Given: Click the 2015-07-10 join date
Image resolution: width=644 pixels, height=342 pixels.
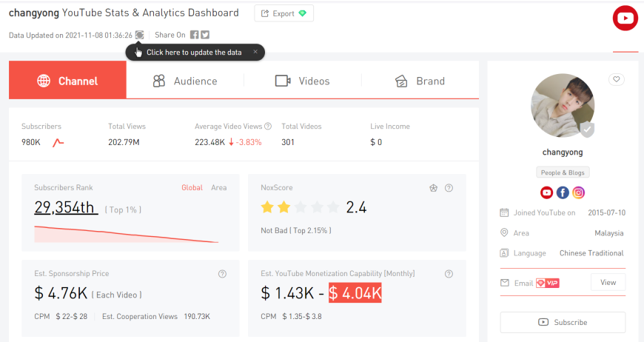Looking at the screenshot, I should (607, 212).
